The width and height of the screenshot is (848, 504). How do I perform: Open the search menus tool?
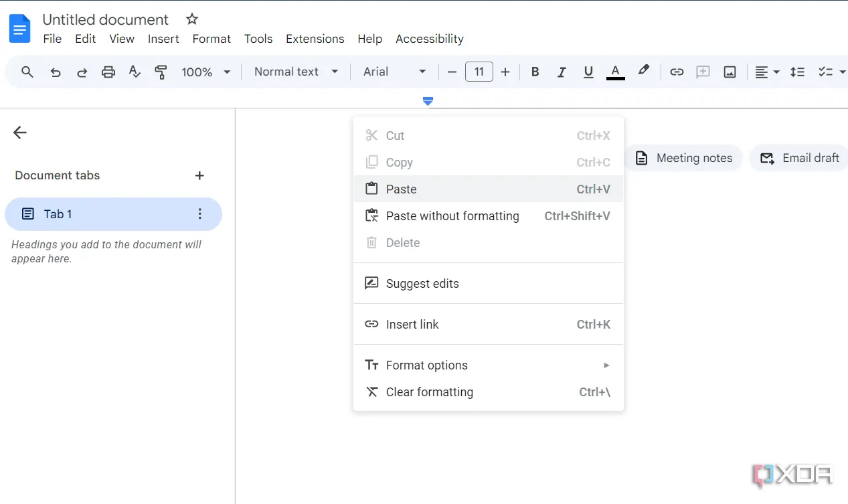(27, 72)
